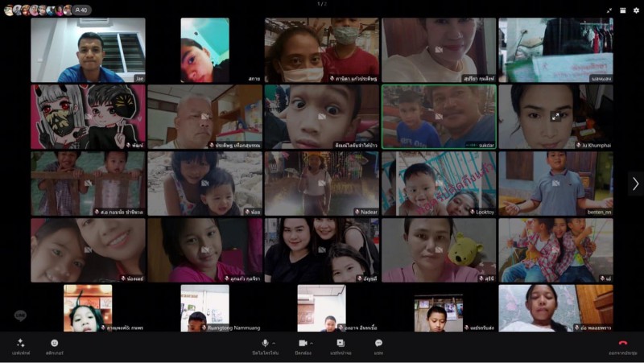
Task: Open the chat speech bubble icon
Action: 378,343
